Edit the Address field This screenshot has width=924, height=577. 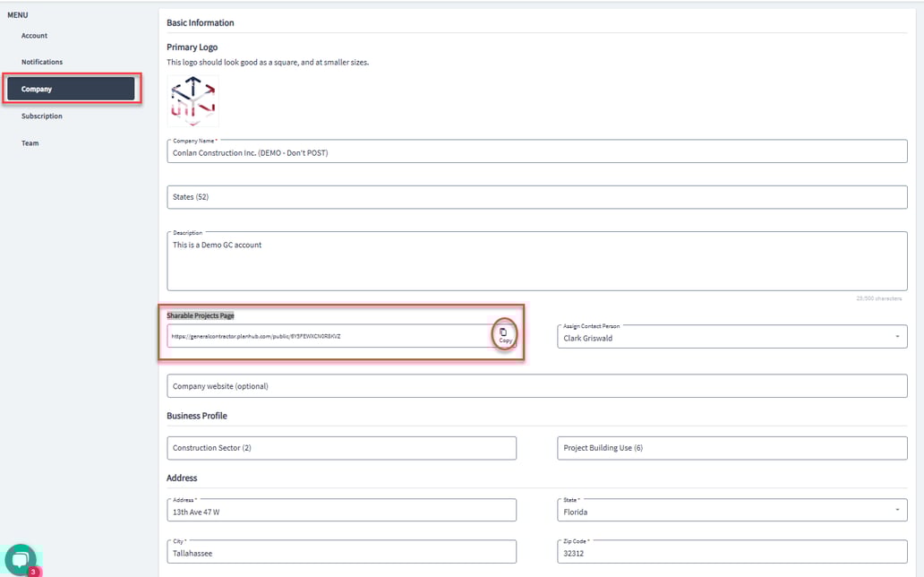click(x=341, y=509)
